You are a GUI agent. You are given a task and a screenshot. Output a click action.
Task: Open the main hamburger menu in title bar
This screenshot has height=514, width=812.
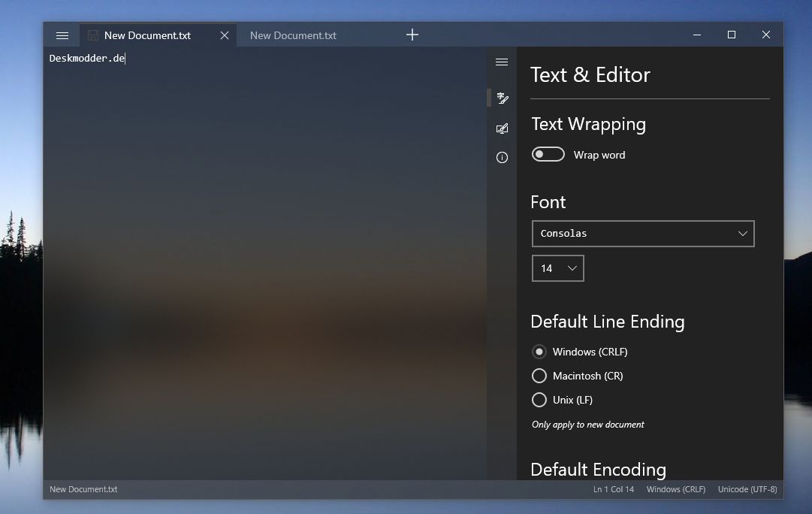(x=62, y=35)
